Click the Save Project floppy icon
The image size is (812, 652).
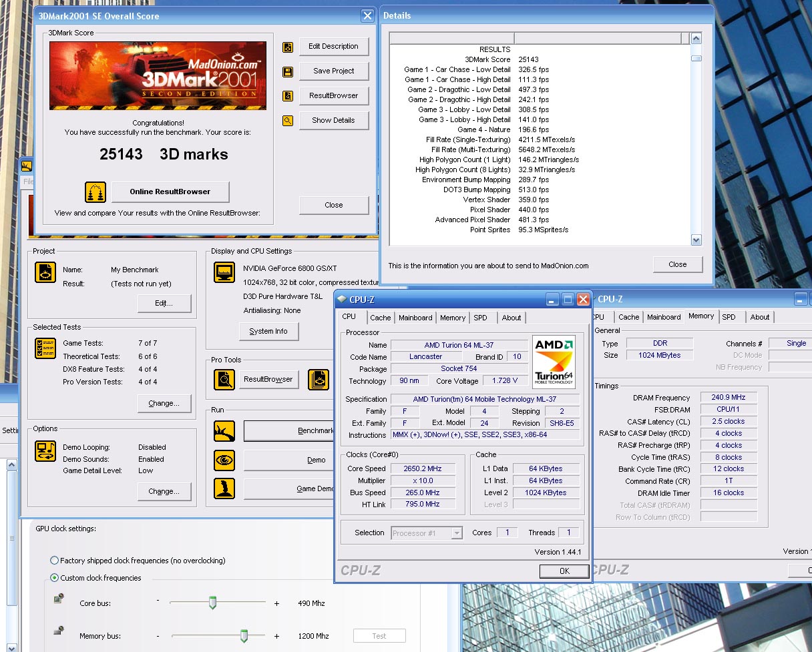[288, 71]
